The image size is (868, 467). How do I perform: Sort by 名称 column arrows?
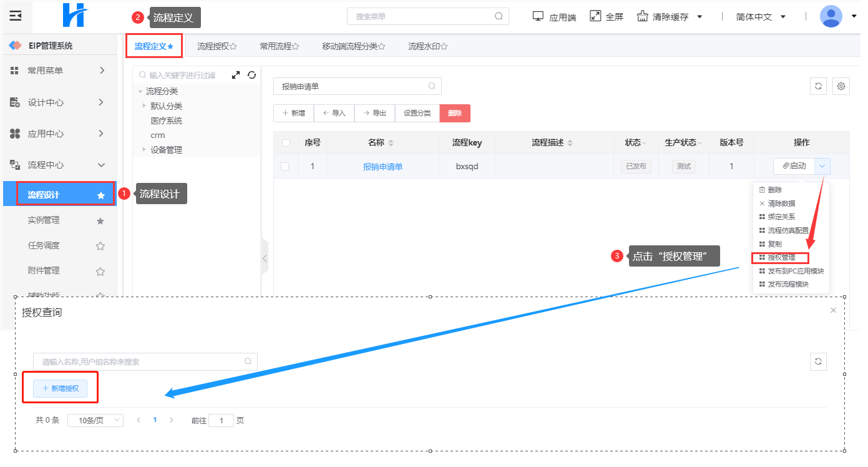click(391, 143)
